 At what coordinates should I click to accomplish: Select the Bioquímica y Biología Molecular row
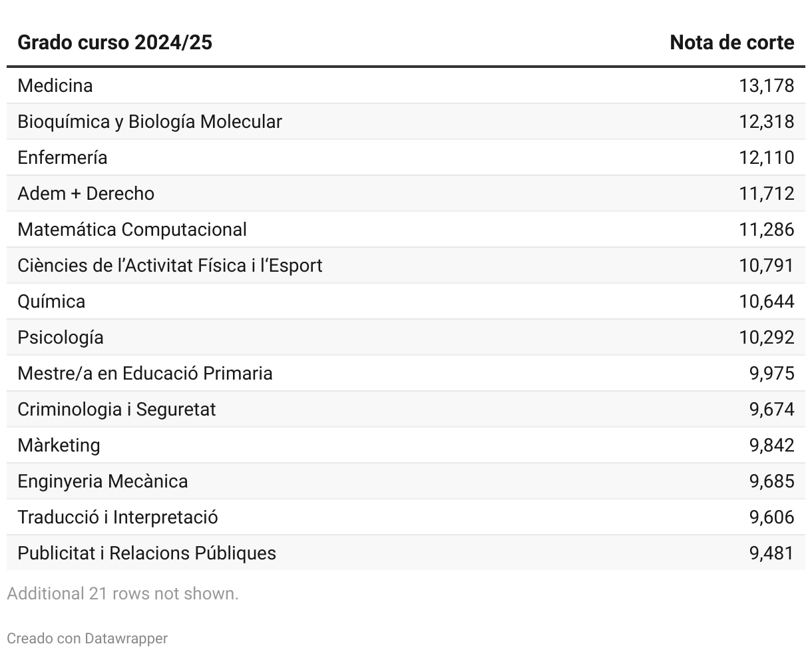tap(150, 121)
